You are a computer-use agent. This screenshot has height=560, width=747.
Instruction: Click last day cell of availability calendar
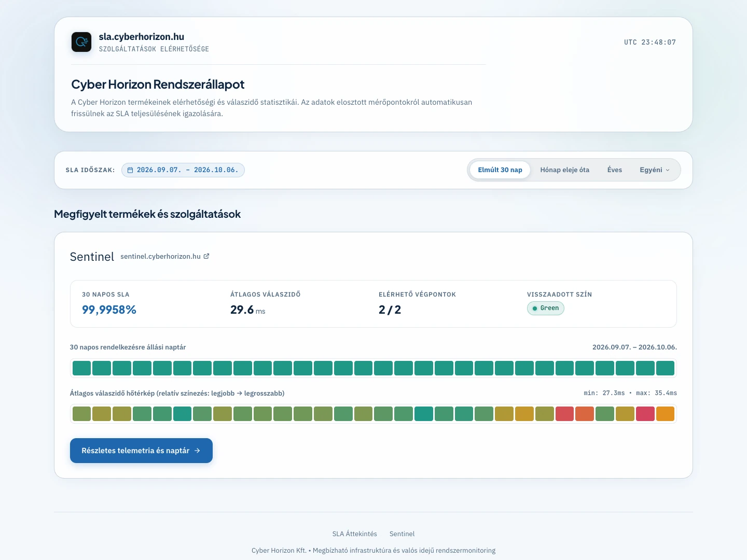[x=665, y=368]
